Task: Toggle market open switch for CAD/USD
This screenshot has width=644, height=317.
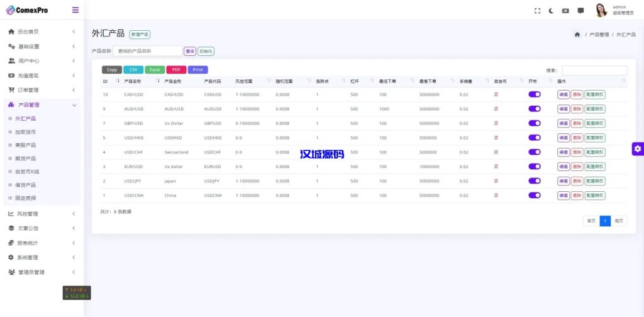Action: [x=535, y=94]
